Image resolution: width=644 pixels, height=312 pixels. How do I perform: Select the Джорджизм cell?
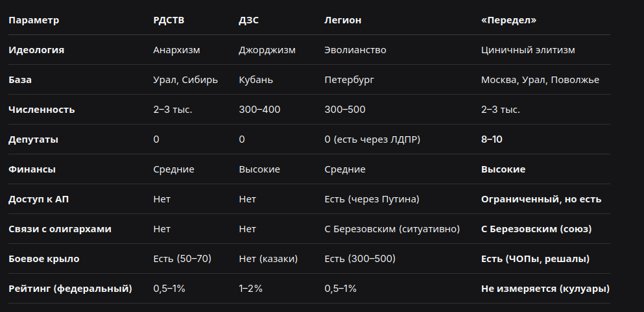click(x=267, y=50)
